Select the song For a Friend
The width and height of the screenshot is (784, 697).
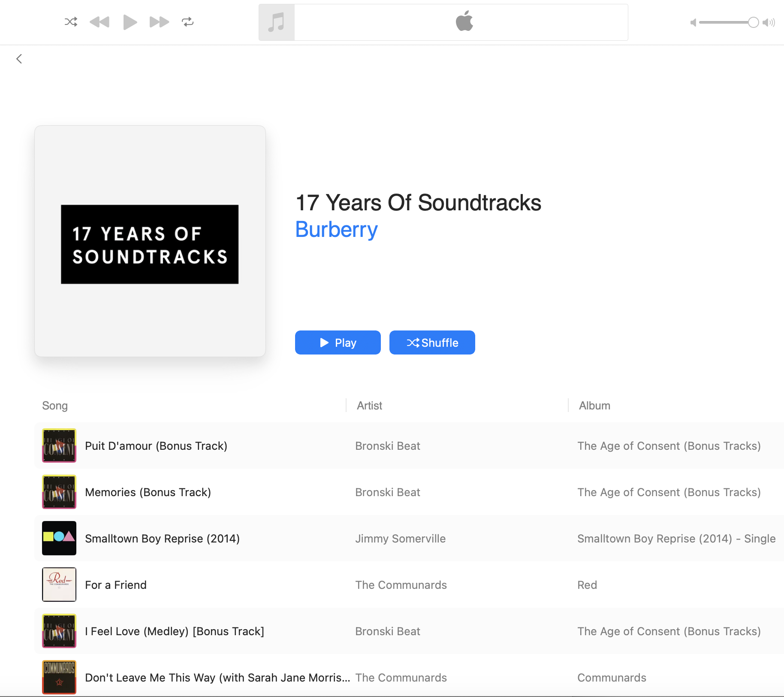pyautogui.click(x=115, y=585)
